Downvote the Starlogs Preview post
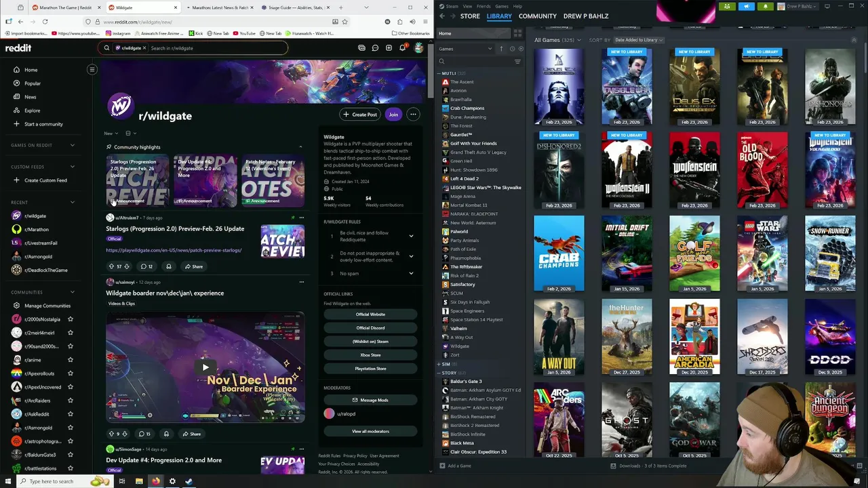Screen dimensions: 868x488 pos(126,266)
